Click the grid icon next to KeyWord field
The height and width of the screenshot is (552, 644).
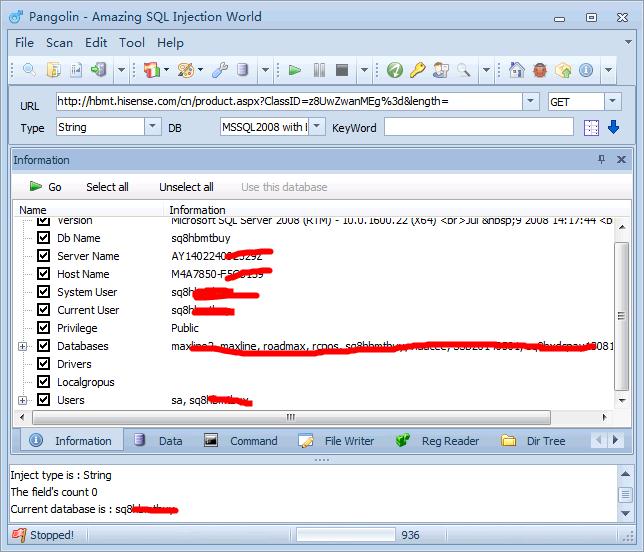[591, 128]
